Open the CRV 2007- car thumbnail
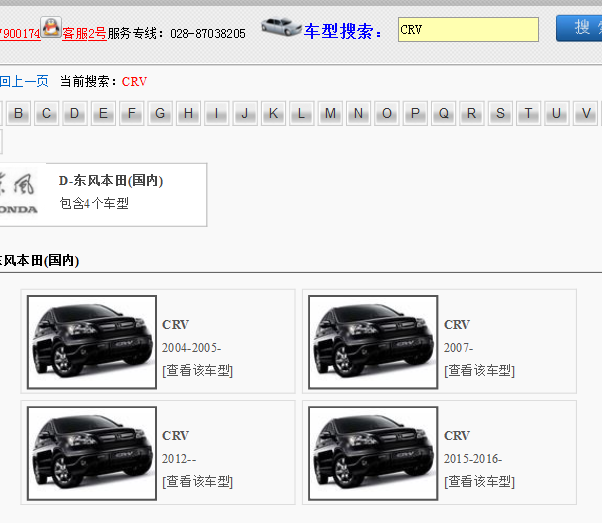 [x=373, y=342]
